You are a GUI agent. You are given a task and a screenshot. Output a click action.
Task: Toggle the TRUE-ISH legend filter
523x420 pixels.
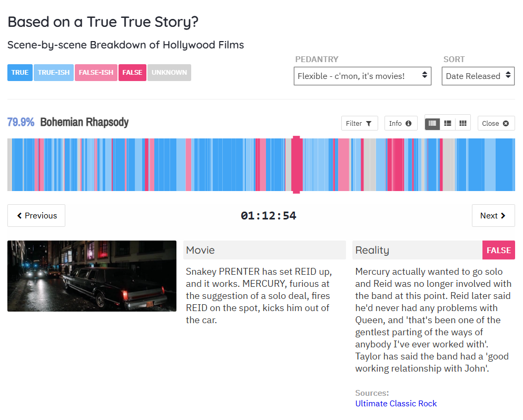tap(54, 73)
